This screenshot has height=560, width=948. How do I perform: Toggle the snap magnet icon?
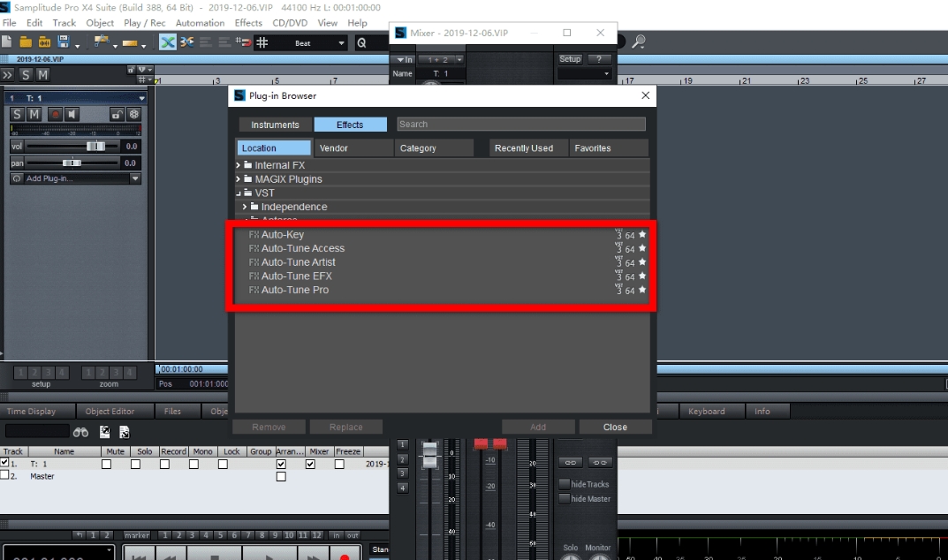click(243, 42)
